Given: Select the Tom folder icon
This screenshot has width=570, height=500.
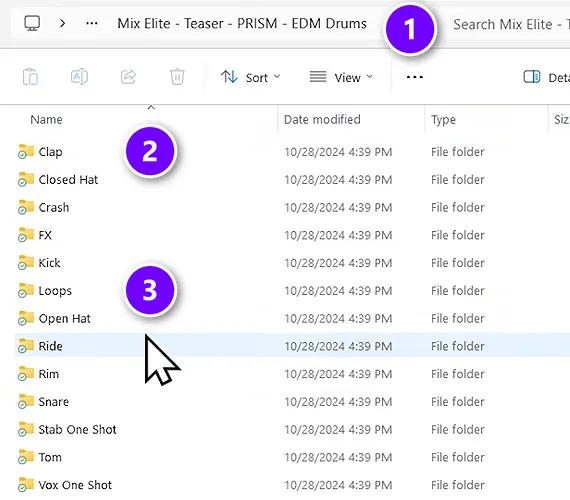Looking at the screenshot, I should click(26, 457).
